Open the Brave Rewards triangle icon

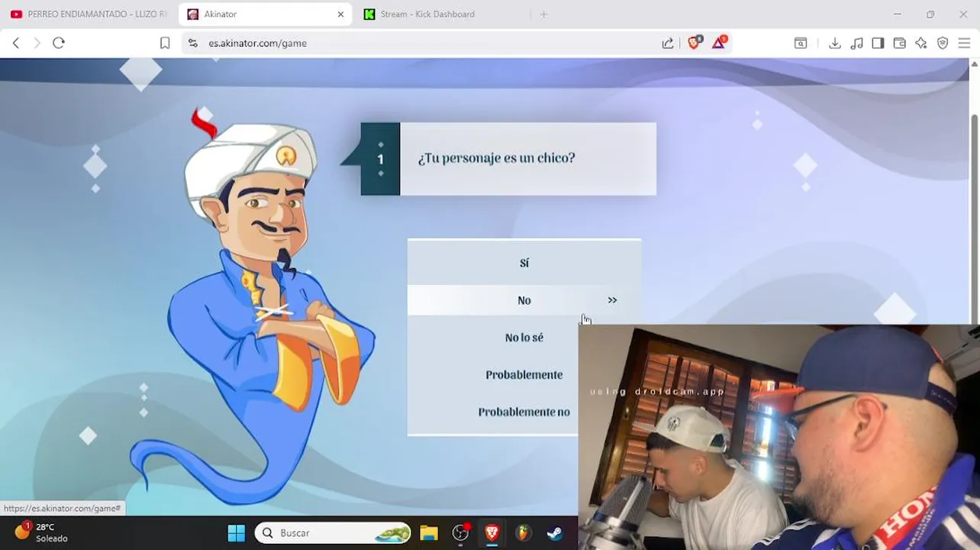point(719,43)
